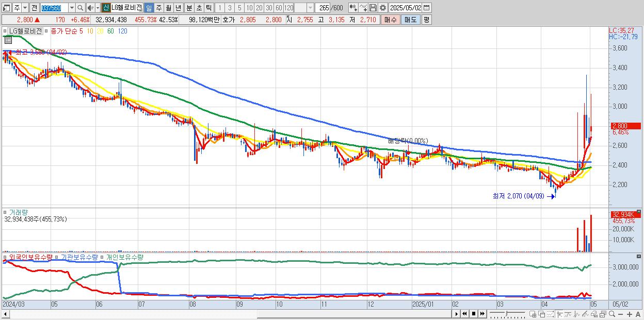The width and height of the screenshot is (644, 320).
Task: Click the 매수 buy button
Action: coord(391,20)
